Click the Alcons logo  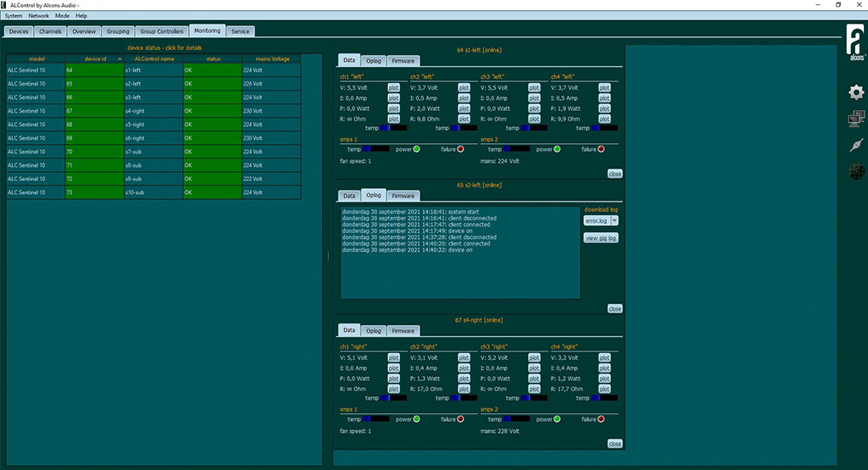[856, 42]
